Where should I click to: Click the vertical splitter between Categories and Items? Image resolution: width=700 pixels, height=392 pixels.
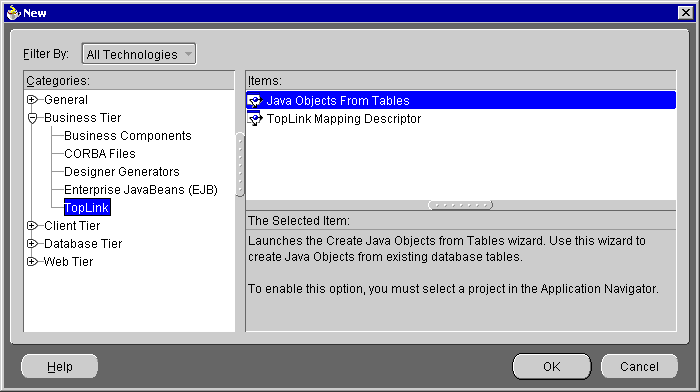click(240, 164)
